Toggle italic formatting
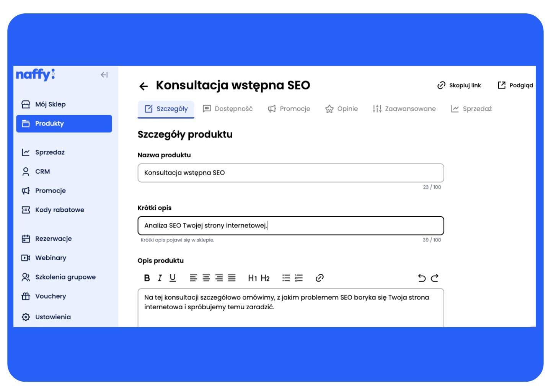The height and width of the screenshot is (392, 551). pyautogui.click(x=160, y=278)
